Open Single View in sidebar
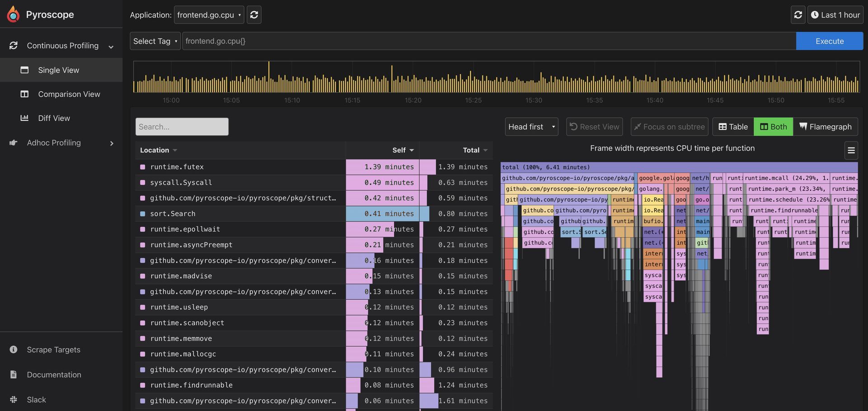868x411 pixels. [61, 70]
